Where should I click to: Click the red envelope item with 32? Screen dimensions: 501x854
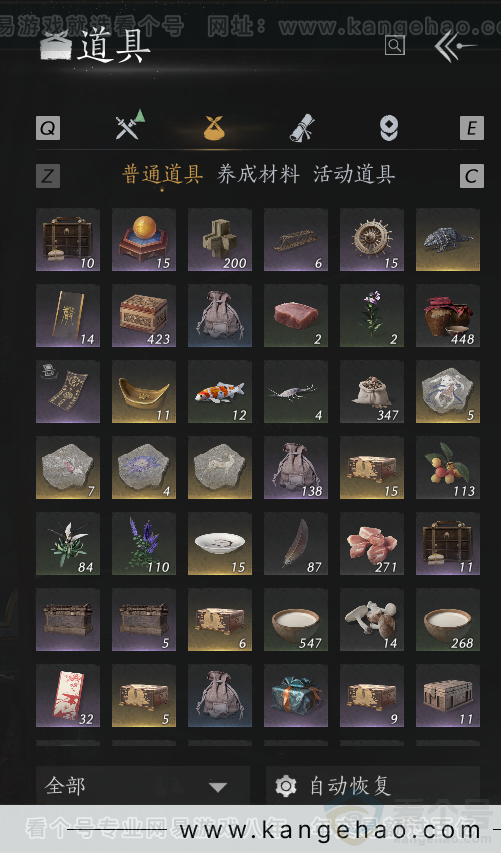[68, 696]
